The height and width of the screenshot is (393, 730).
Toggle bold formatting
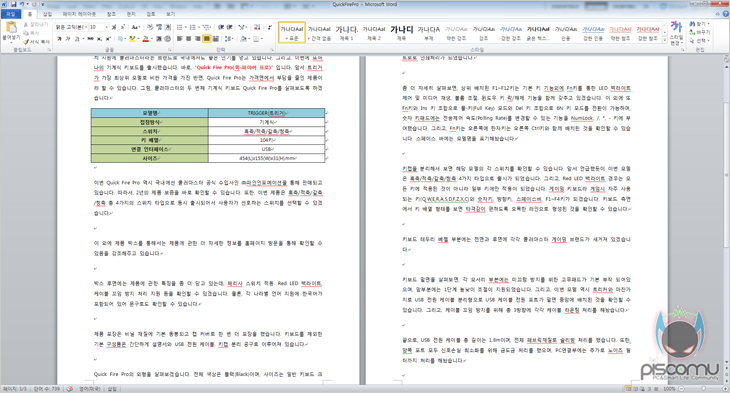(60, 39)
